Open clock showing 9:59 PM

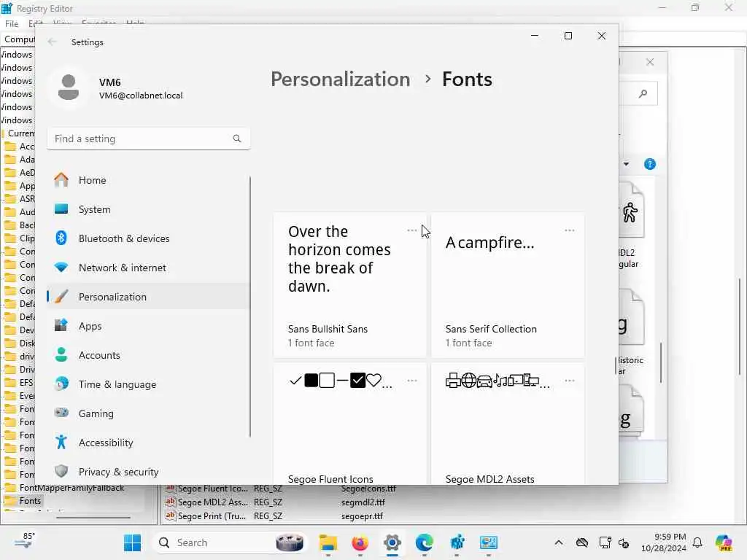[x=663, y=542]
